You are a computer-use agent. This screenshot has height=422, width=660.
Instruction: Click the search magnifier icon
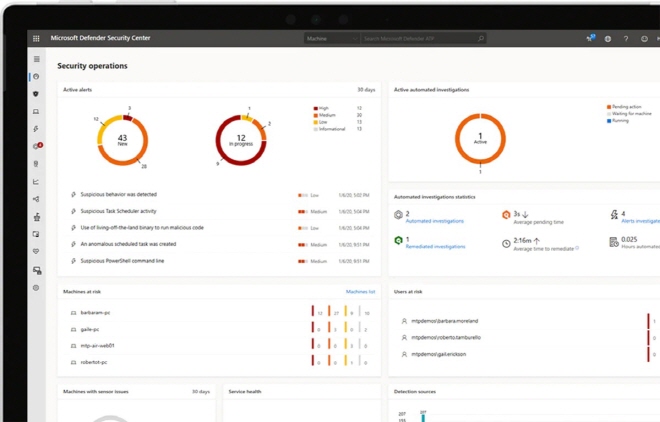click(481, 38)
